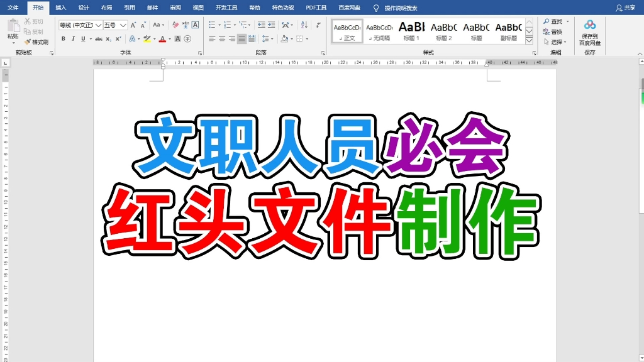Screen dimensions: 644x362
Task: Open the font color dropdown arrow
Action: click(169, 40)
